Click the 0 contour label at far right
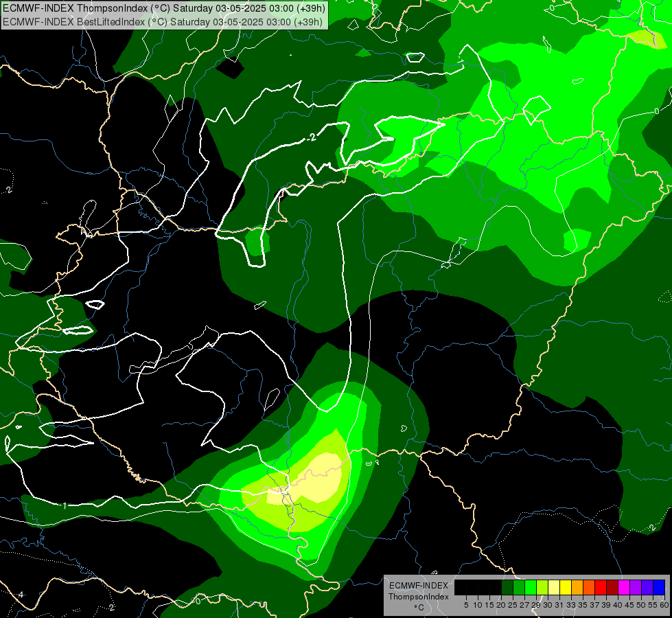The image size is (672, 618). (x=657, y=111)
